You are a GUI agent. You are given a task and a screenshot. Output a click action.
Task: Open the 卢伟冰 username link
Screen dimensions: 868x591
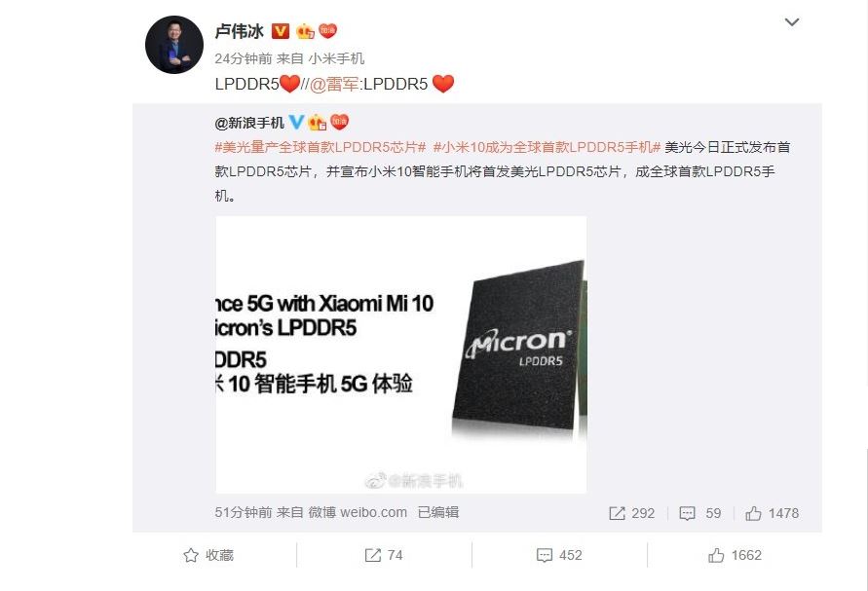[239, 31]
